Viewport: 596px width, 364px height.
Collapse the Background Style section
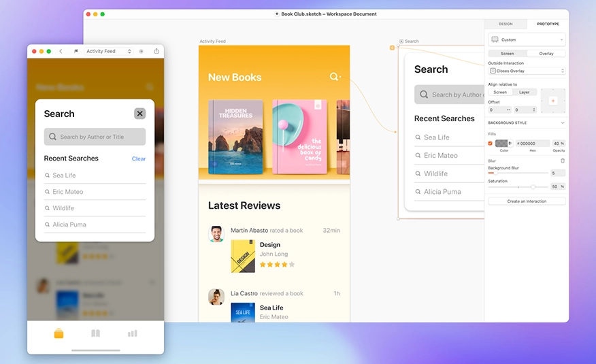coord(563,122)
